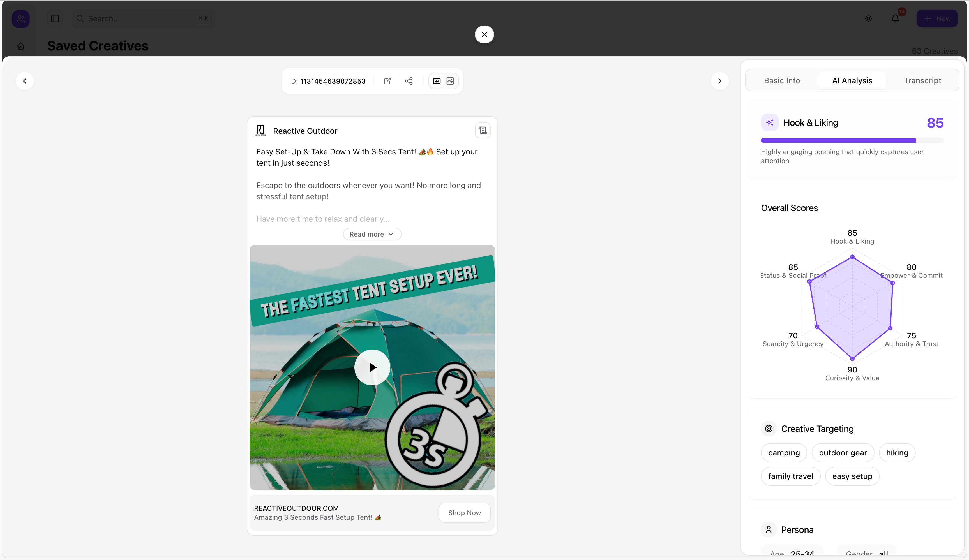Image resolution: width=969 pixels, height=560 pixels.
Task: Select the outdoor gear targeting tag
Action: click(843, 453)
